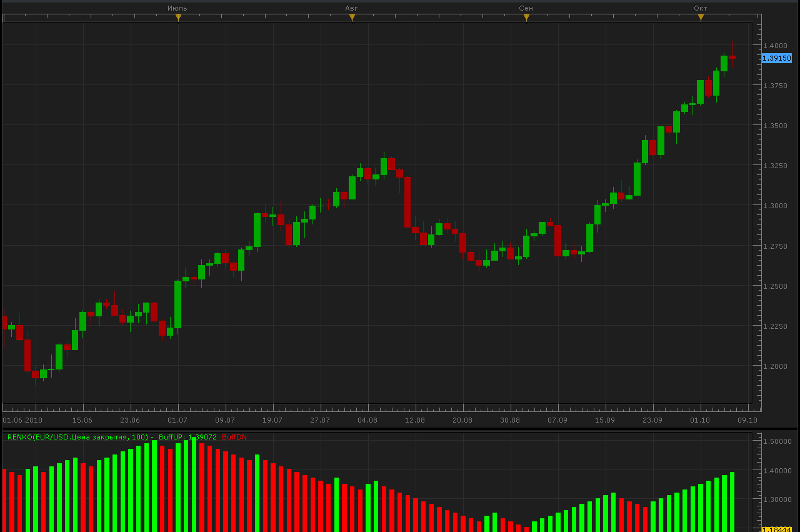The width and height of the screenshot is (800, 532).
Task: Click the red BuffDN label
Action: click(234, 437)
